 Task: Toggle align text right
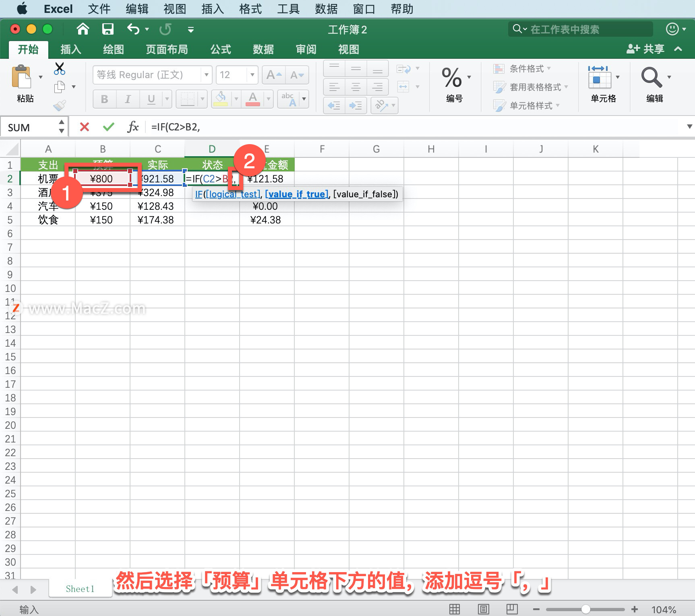[377, 87]
